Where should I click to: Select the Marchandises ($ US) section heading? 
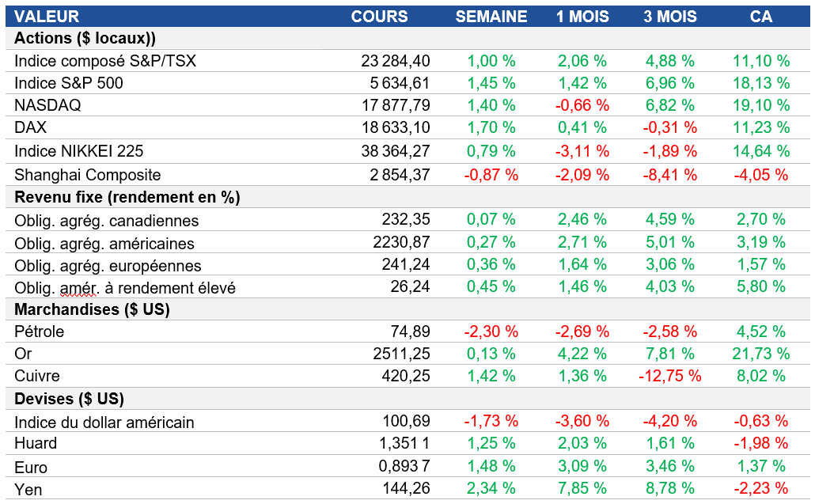click(92, 309)
